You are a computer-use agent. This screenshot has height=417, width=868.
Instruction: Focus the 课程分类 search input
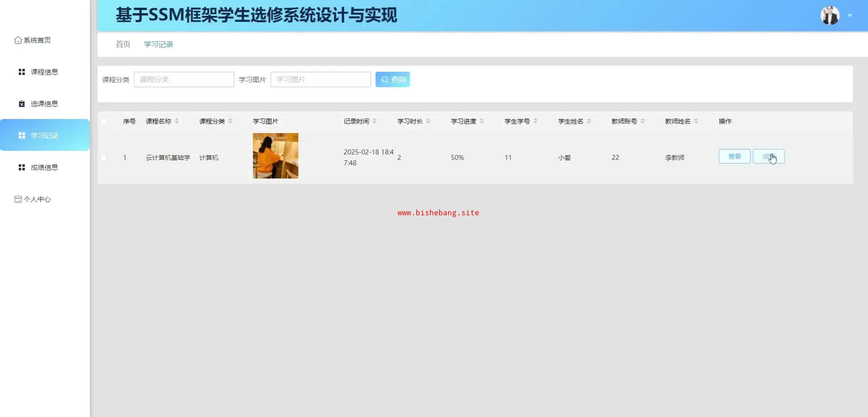tap(184, 79)
